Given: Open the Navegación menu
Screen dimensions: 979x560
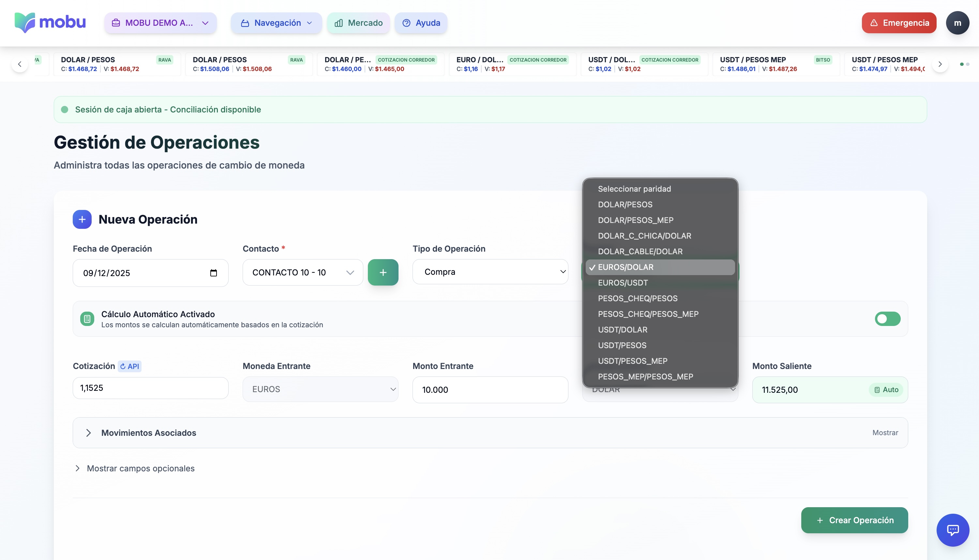Looking at the screenshot, I should click(276, 23).
